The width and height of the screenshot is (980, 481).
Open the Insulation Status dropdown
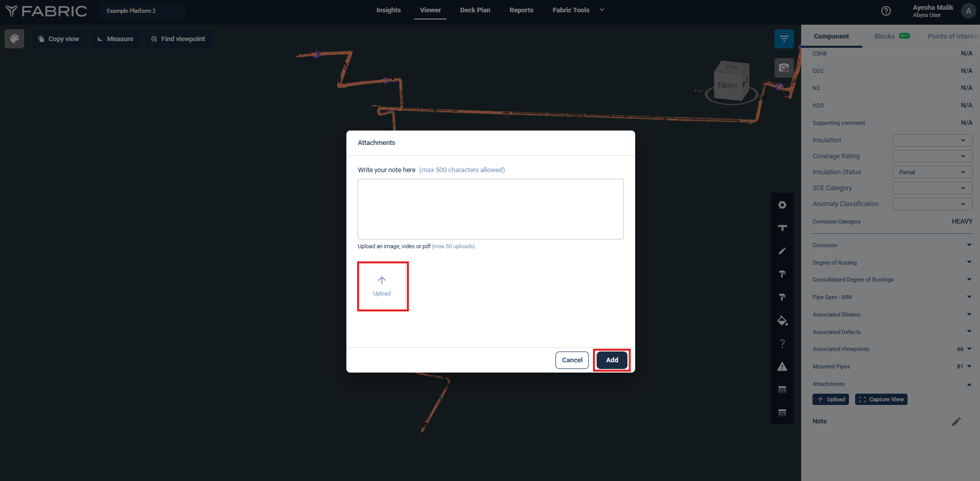[932, 172]
